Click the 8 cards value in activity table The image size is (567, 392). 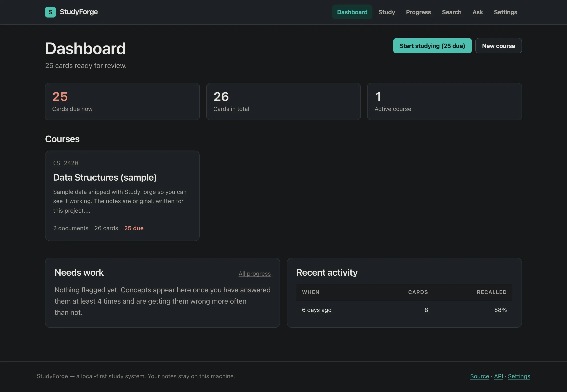tap(426, 310)
